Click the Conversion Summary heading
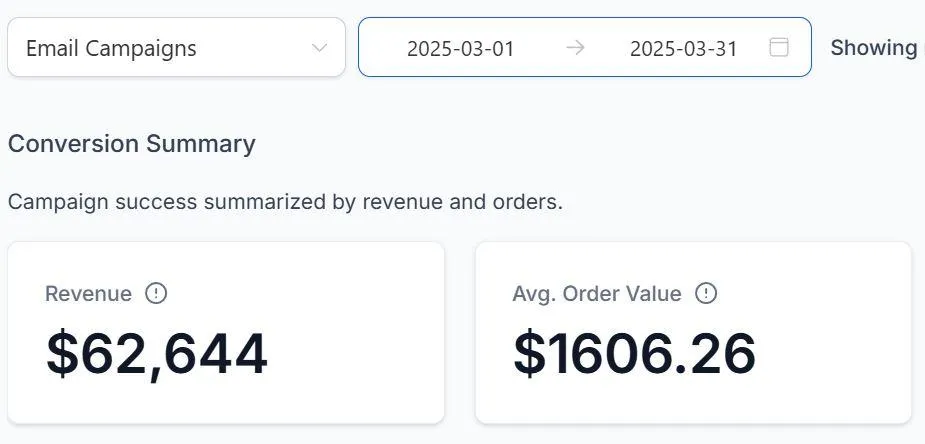The height and width of the screenshot is (444, 925). (132, 144)
